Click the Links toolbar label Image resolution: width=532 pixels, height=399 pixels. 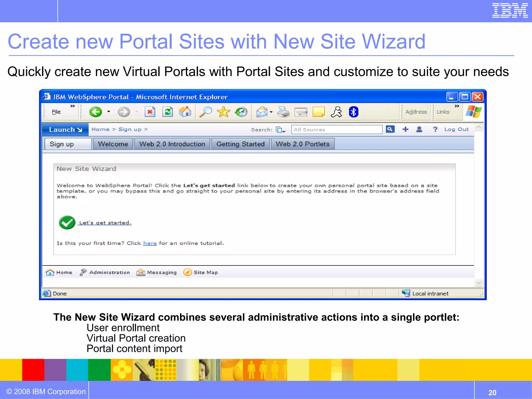click(443, 112)
